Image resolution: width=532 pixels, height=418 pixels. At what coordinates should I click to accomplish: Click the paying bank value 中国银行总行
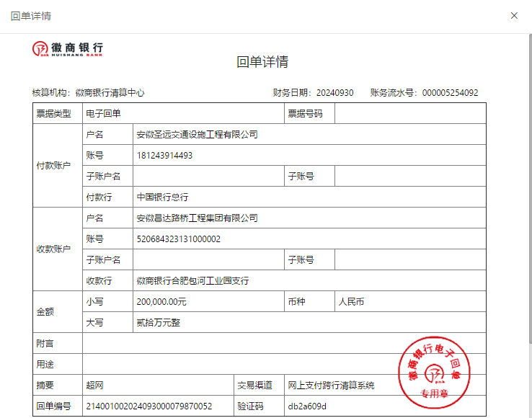click(x=162, y=197)
